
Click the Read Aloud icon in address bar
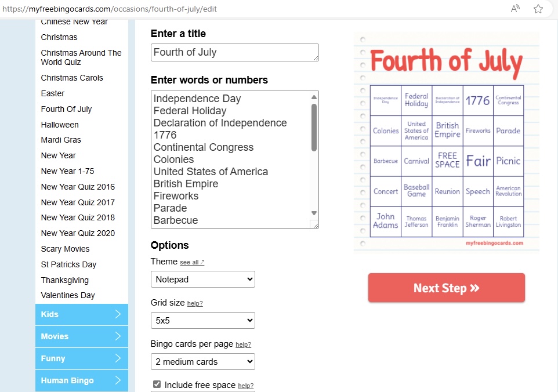(x=515, y=9)
